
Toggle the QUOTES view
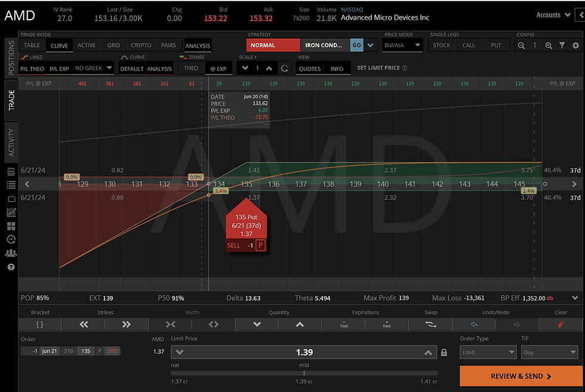coord(310,69)
